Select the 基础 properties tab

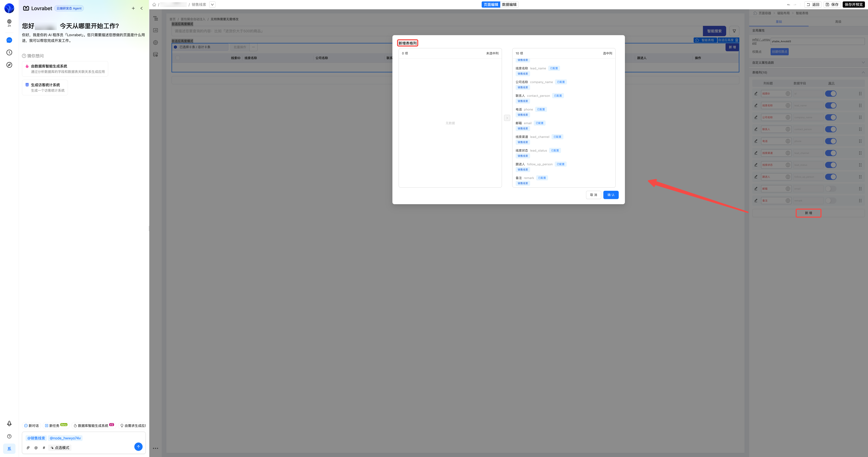coord(779,22)
